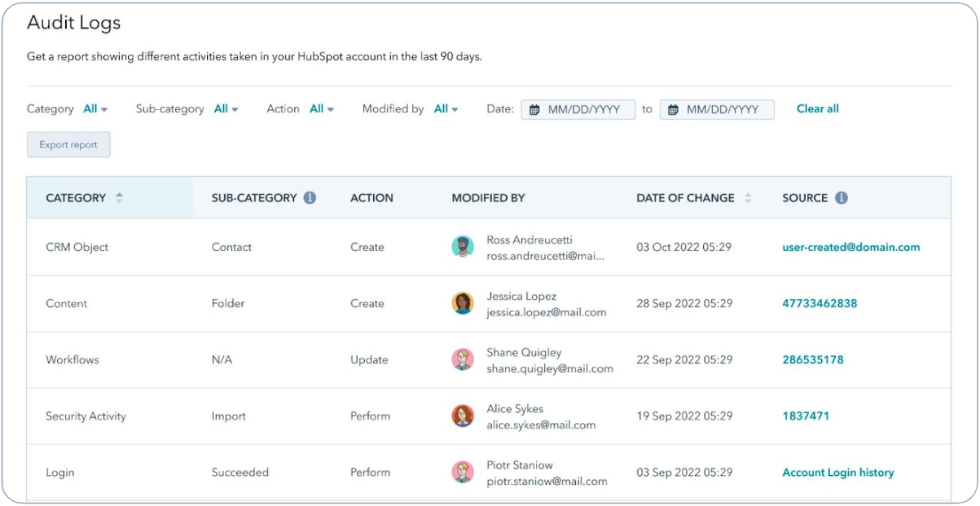Screen dimensions: 980x506
Task: Click the start date calendar icon
Action: tap(534, 110)
